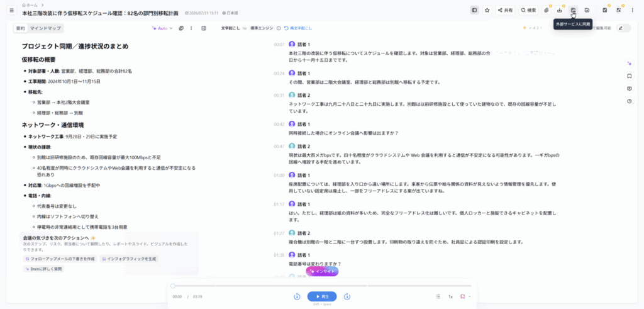This screenshot has height=309, width=644.
Task: Click the sync to external service icon
Action: (573, 10)
